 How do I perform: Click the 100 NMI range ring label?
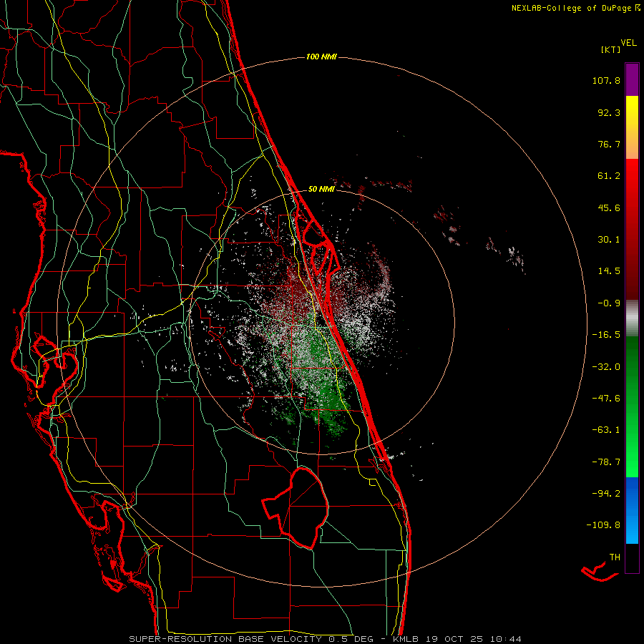321,57
